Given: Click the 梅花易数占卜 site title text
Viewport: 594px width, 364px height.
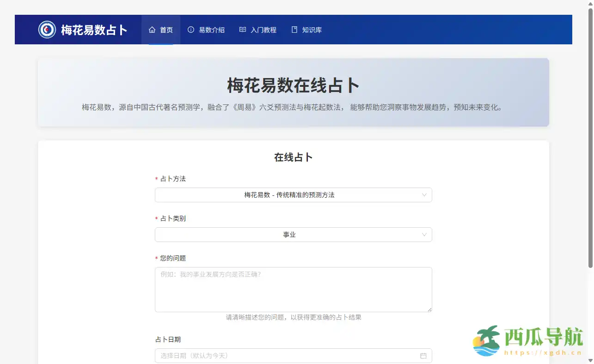Looking at the screenshot, I should pyautogui.click(x=94, y=30).
